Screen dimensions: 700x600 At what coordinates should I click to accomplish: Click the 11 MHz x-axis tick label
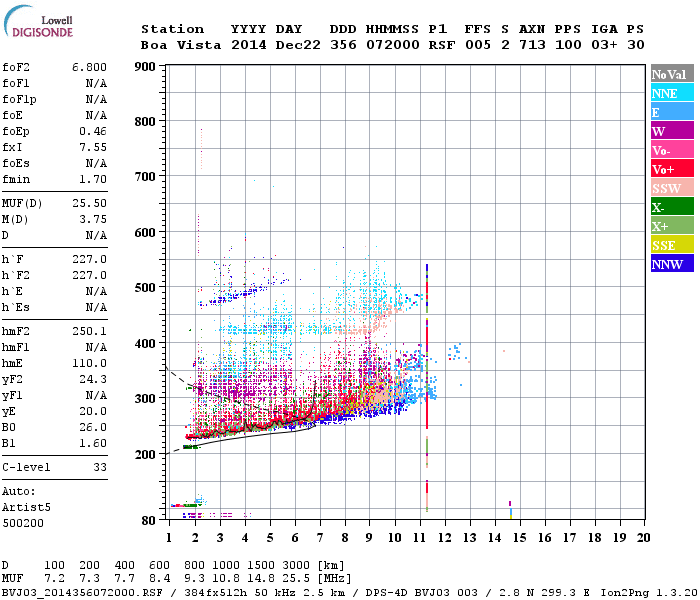tap(419, 538)
